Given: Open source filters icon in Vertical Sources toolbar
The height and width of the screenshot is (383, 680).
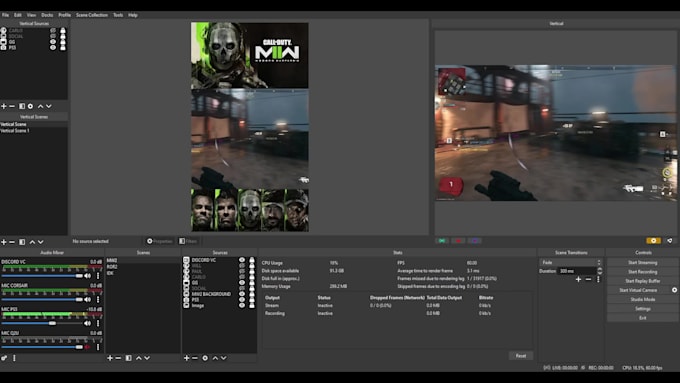Looking at the screenshot, I should (x=22, y=106).
